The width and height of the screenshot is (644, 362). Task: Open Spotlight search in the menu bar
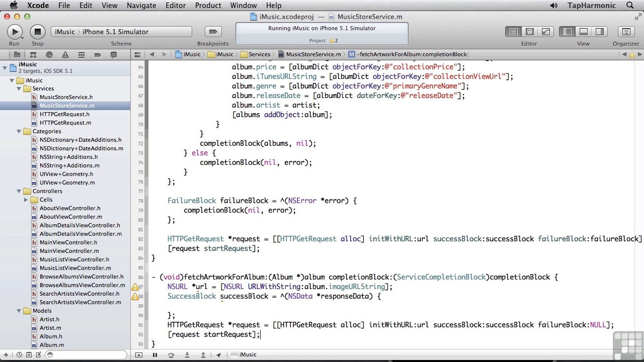click(x=630, y=6)
